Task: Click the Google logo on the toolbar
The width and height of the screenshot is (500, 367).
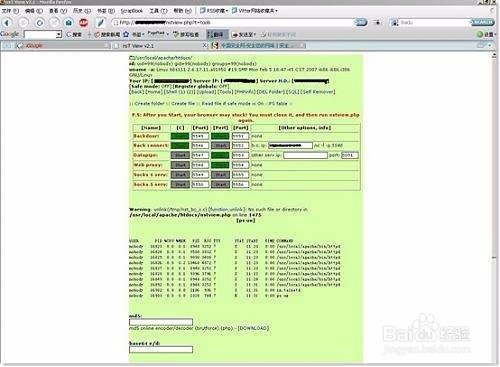Action: [9, 34]
